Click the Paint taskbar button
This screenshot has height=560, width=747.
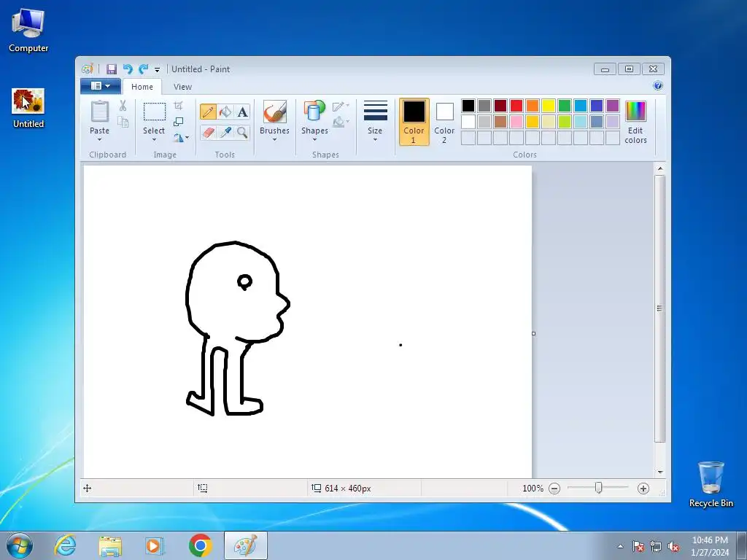[245, 545]
